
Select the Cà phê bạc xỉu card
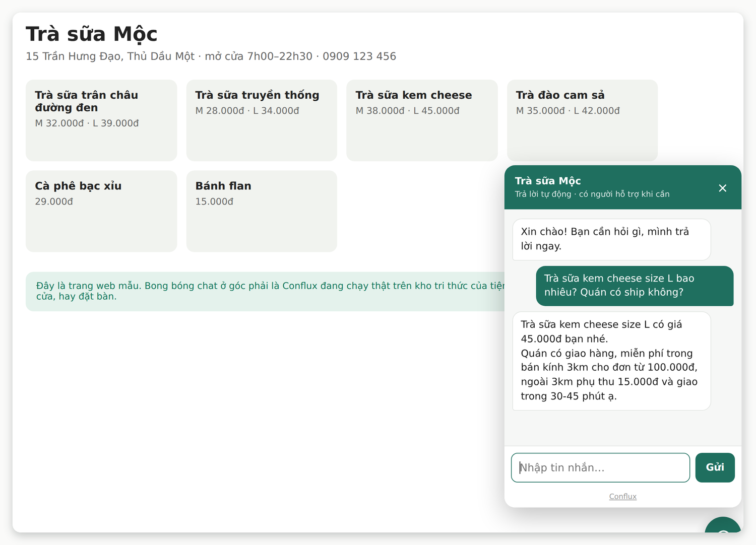pos(101,211)
